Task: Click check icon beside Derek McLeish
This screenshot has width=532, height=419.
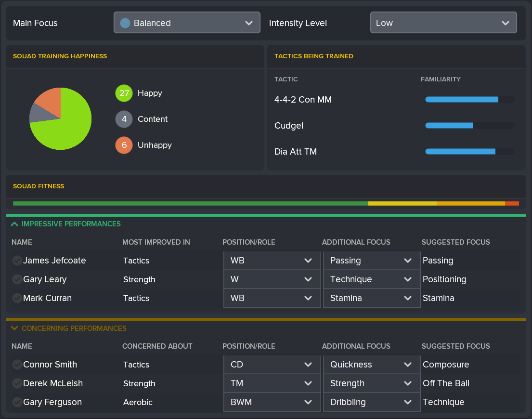Action: (x=17, y=383)
